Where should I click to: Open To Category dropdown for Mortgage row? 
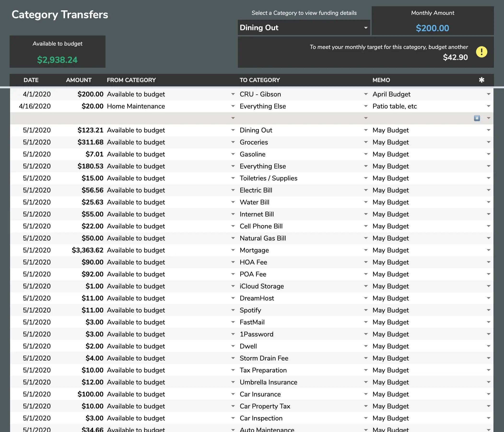[x=366, y=250]
